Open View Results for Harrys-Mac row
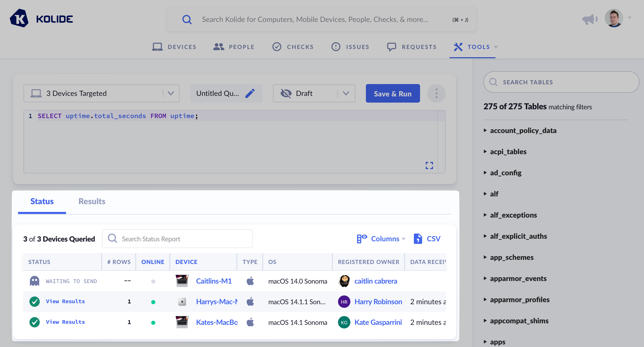The width and height of the screenshot is (644, 347). pos(65,301)
